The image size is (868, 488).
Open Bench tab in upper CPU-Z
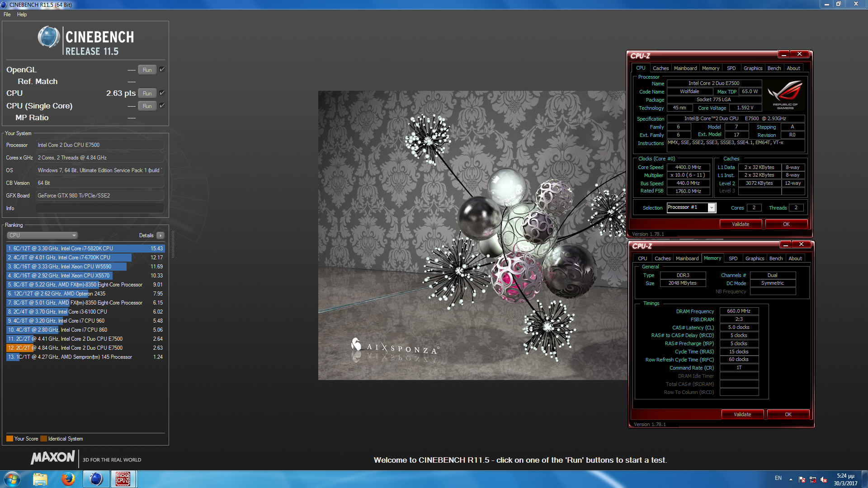(x=774, y=68)
